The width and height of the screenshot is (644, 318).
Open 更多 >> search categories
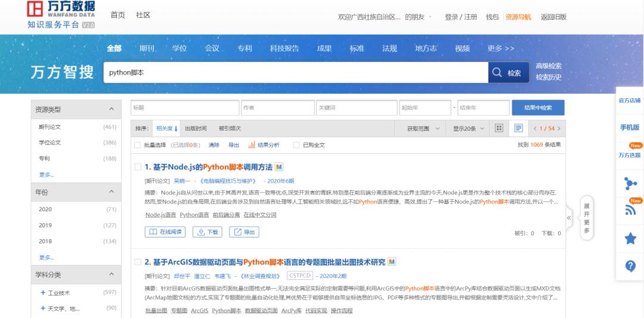point(501,48)
